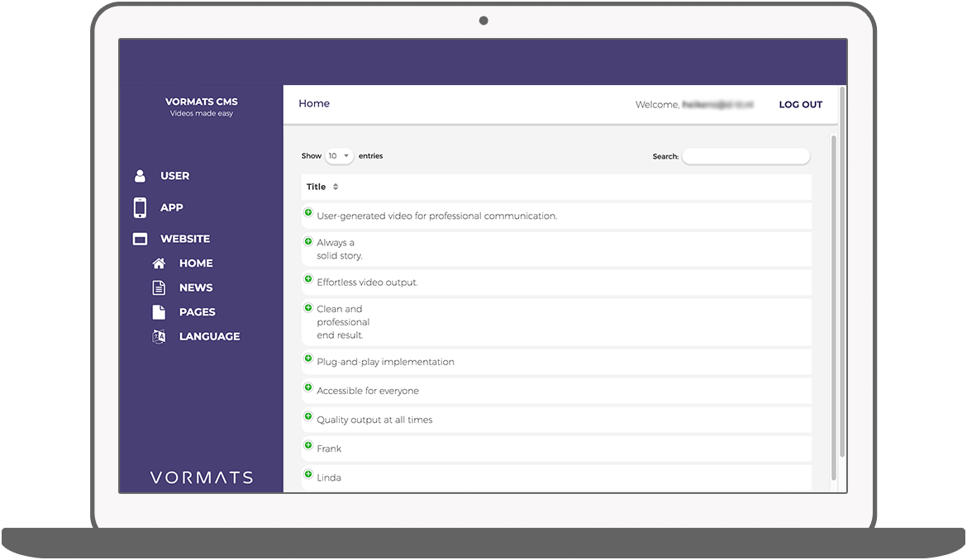Expand the 'Quality output at all times' row
This screenshot has width=967, height=560.
click(x=308, y=416)
